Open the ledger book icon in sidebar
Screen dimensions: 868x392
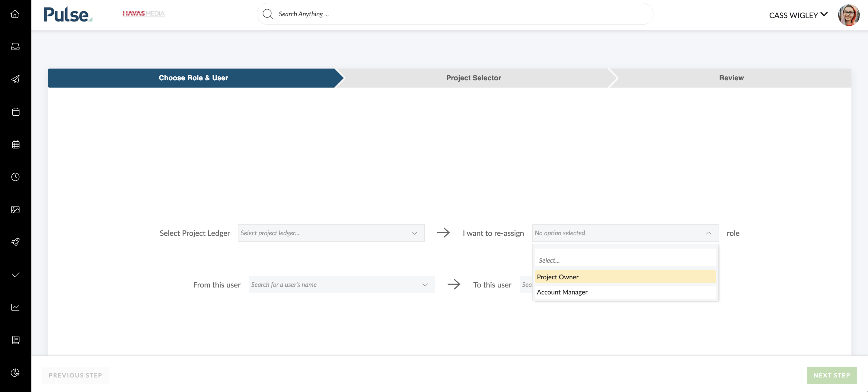click(15, 340)
